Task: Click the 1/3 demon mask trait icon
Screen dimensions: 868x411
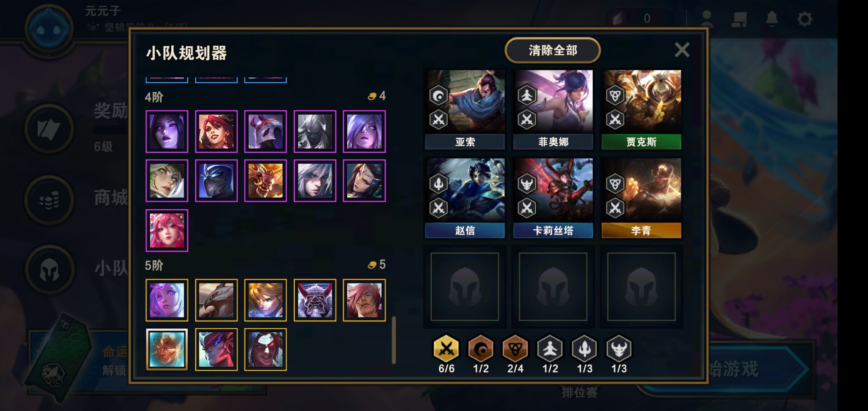Action: tap(619, 349)
